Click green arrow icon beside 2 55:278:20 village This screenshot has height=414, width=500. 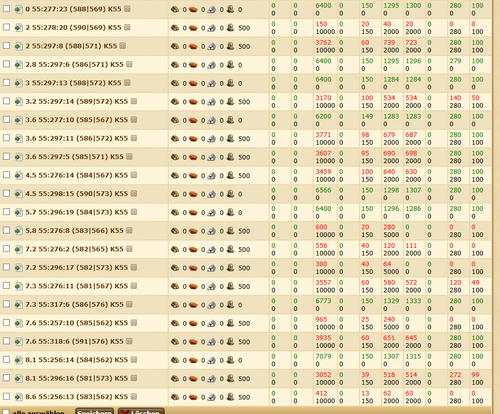pyautogui.click(x=18, y=28)
